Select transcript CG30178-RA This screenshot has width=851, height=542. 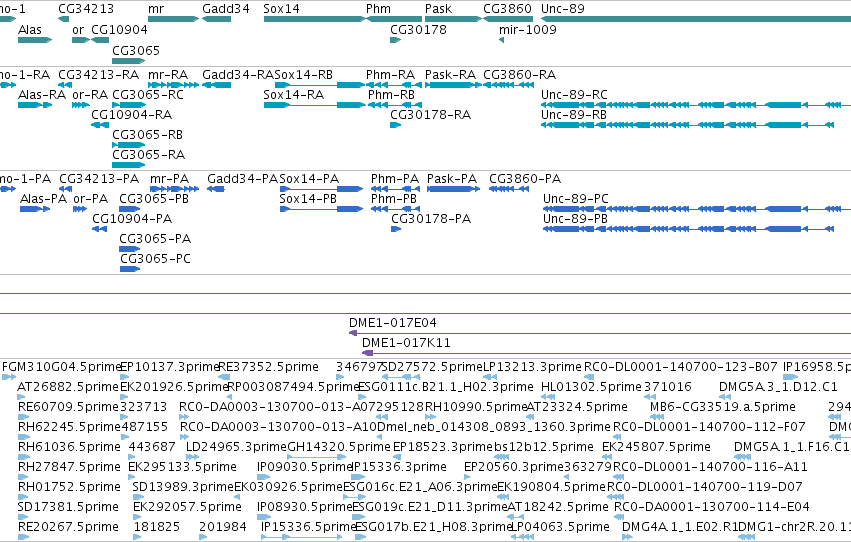coord(396,125)
